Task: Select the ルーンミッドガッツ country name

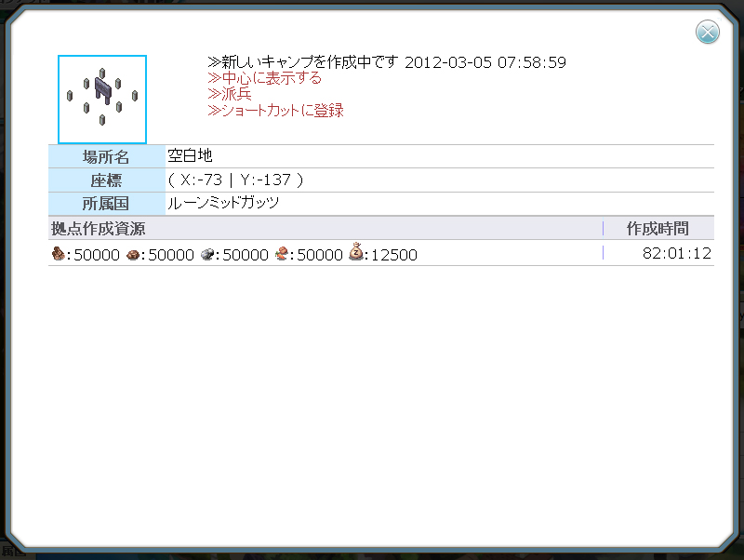Action: click(223, 203)
